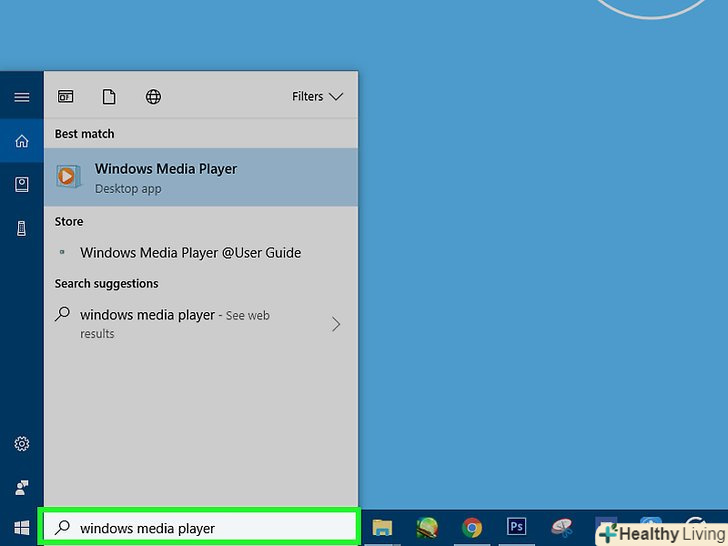Expand the Filters dropdown

point(317,97)
